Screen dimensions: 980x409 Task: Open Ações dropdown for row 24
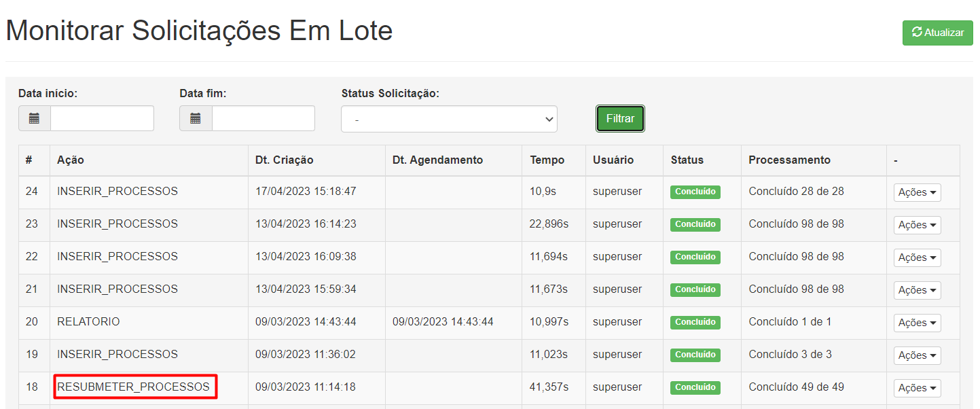coord(917,192)
